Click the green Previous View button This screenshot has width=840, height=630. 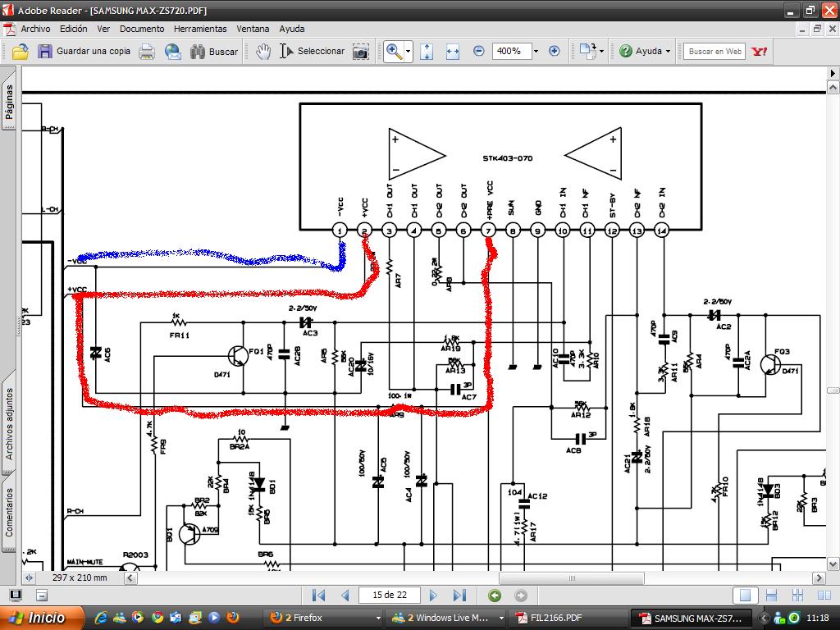[495, 596]
